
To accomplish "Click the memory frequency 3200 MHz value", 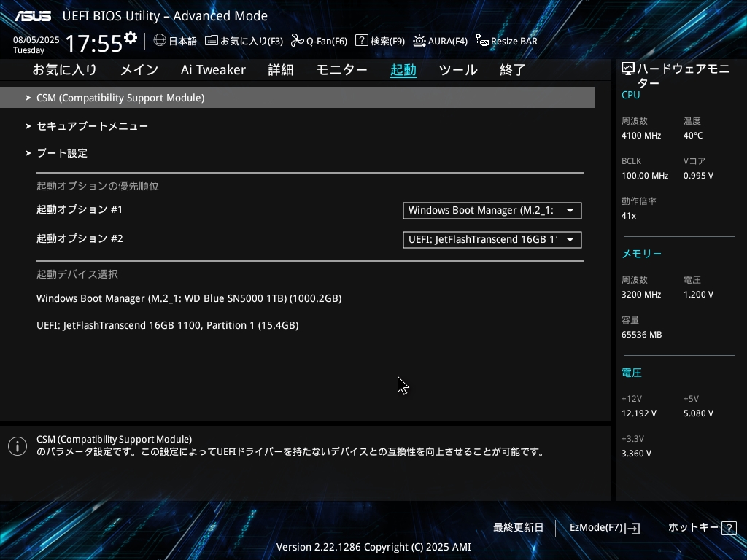I will click(641, 295).
